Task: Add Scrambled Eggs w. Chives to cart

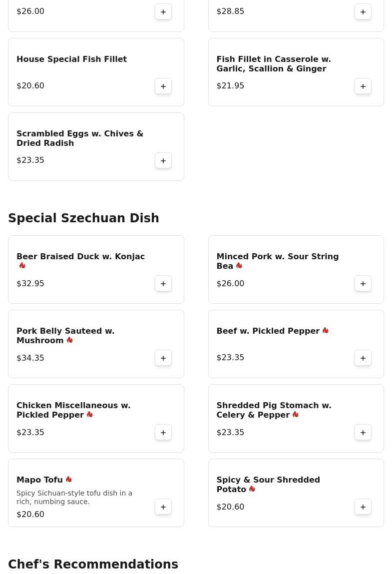Action: point(163,160)
